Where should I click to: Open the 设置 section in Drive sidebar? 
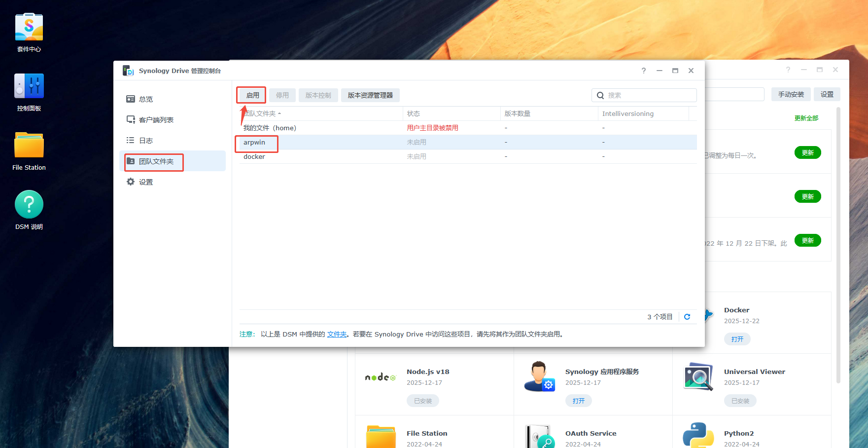146,182
